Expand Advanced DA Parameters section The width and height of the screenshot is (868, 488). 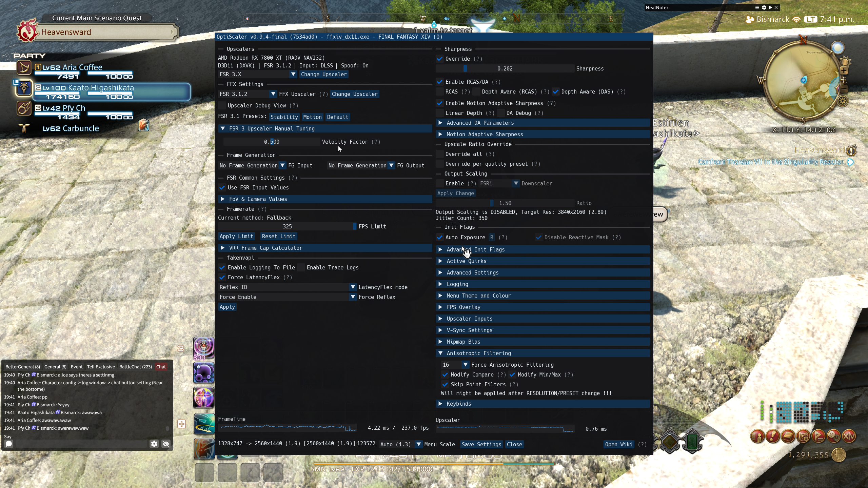pos(542,123)
